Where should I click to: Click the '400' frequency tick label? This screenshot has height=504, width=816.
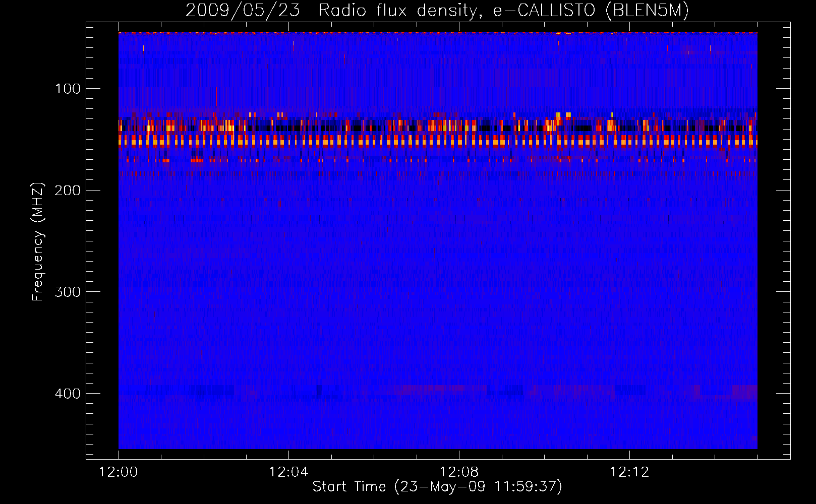[68, 393]
